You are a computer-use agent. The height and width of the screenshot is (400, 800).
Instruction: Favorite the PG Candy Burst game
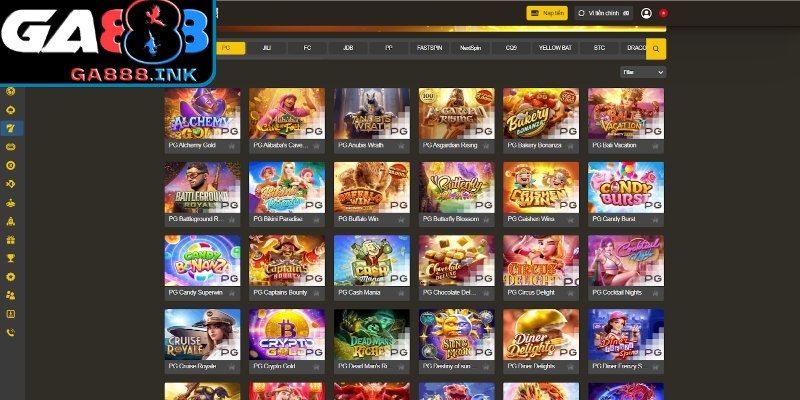click(655, 219)
